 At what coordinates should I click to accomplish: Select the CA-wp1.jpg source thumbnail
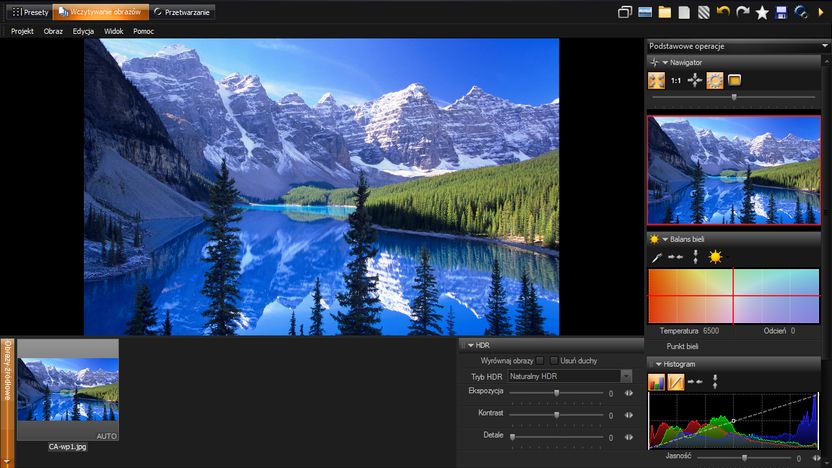click(68, 389)
